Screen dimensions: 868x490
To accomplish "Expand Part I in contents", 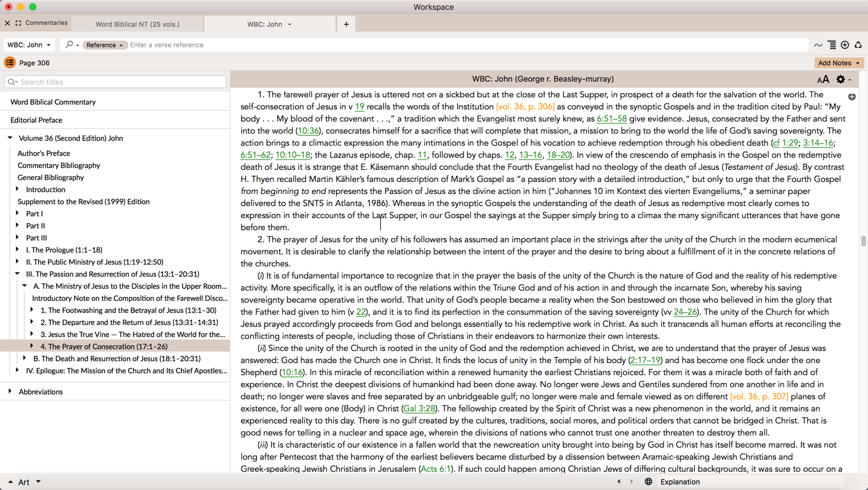I will [x=18, y=213].
